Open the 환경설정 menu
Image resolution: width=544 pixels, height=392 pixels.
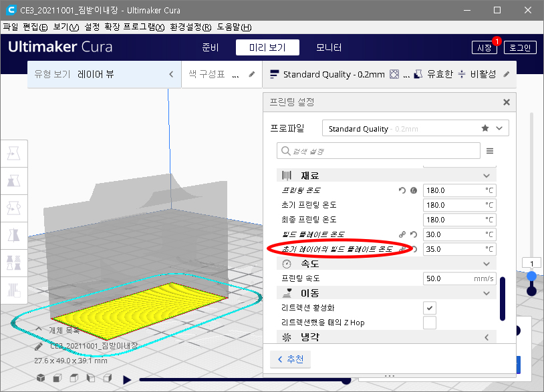point(190,27)
